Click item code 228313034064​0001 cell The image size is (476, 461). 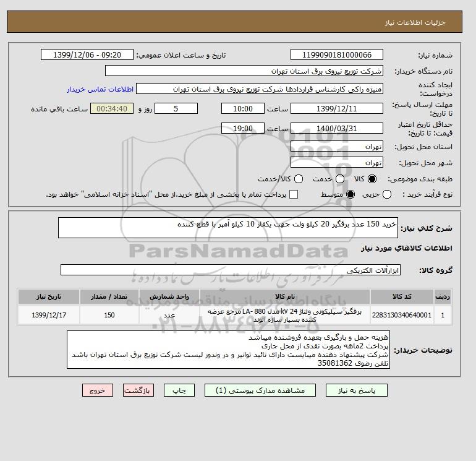coord(402,315)
